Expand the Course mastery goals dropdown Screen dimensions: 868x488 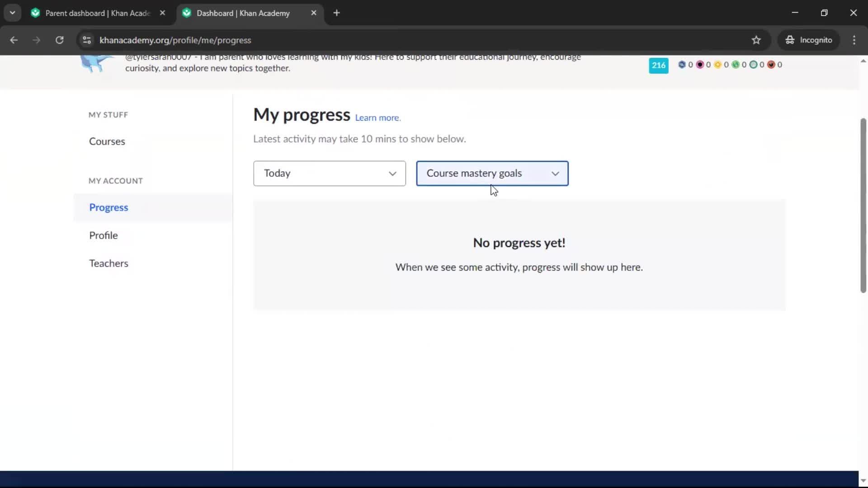pyautogui.click(x=492, y=174)
